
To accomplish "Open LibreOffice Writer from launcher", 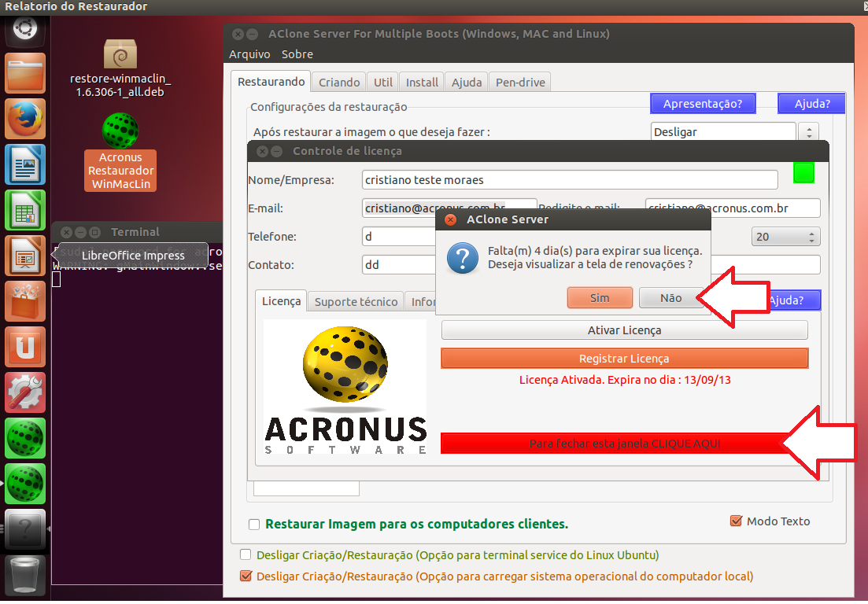I will pos(25,164).
